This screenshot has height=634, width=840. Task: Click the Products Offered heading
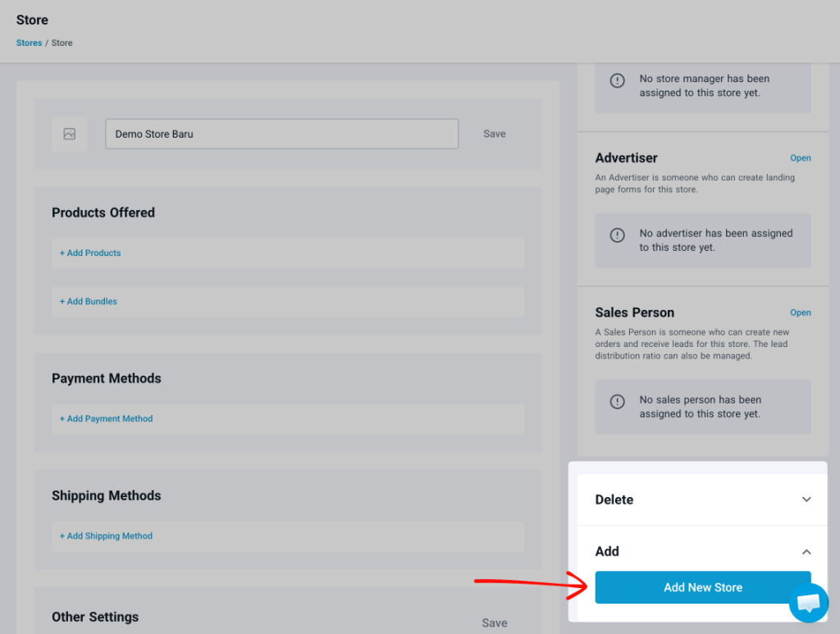tap(103, 212)
